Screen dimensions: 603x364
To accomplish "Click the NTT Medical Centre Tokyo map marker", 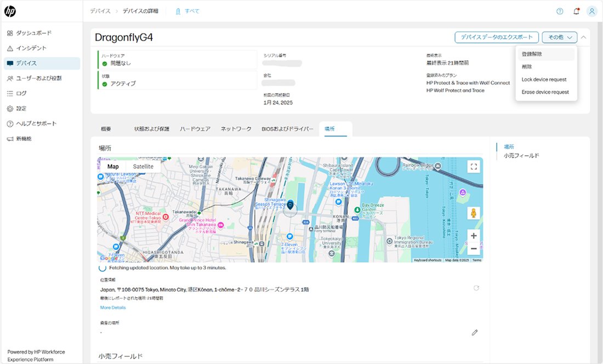I will coord(166,217).
